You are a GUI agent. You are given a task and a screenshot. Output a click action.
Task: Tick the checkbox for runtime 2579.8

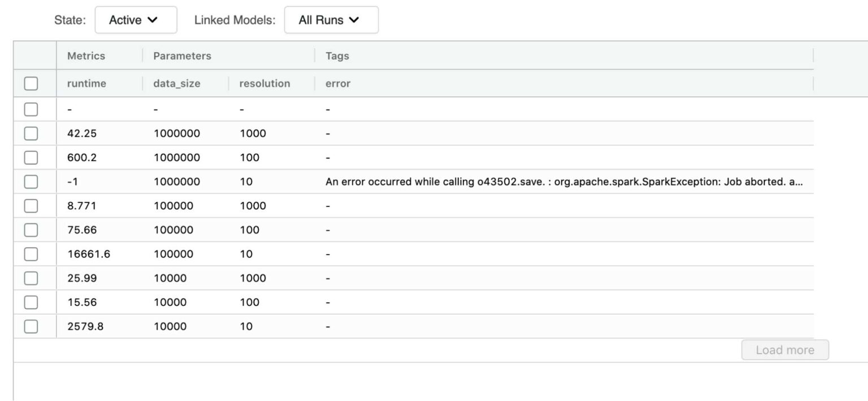pos(31,326)
